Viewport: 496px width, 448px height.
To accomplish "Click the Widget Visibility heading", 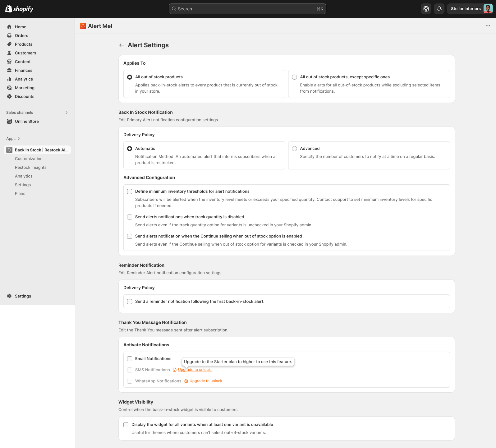I will (136, 402).
